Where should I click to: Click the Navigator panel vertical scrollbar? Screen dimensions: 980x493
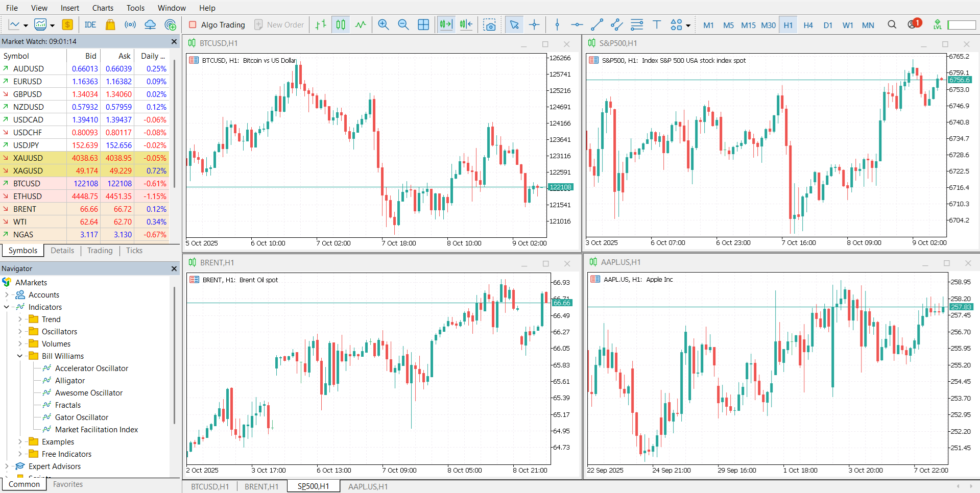(174, 355)
